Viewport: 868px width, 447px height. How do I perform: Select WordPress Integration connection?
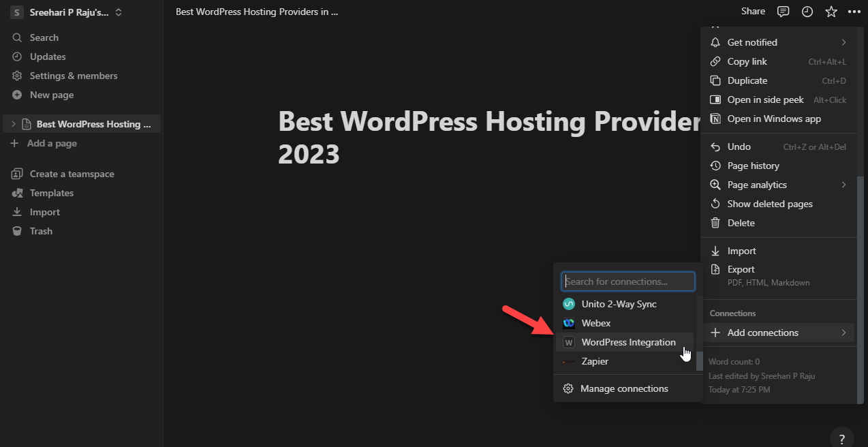625,342
